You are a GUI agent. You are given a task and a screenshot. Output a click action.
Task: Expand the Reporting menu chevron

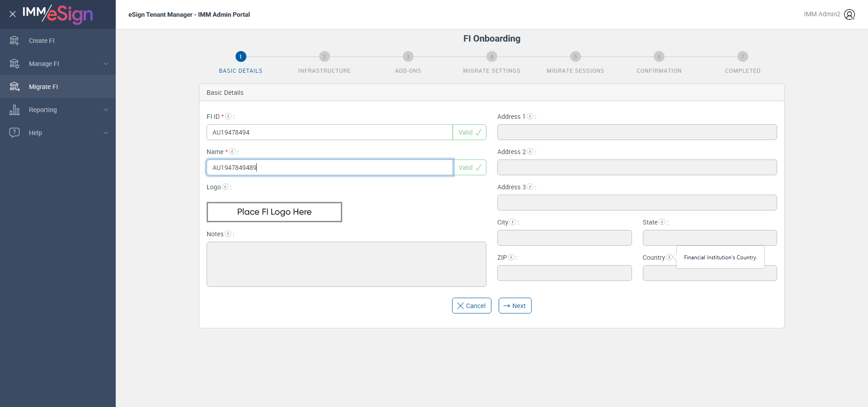(x=106, y=110)
